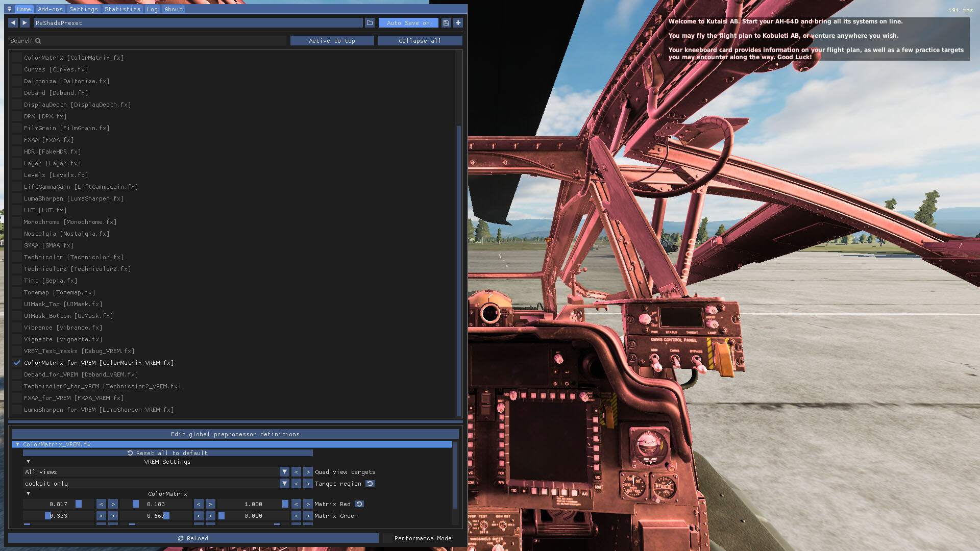Disable the ColorMatrix_for_VREM effect

[x=17, y=363]
